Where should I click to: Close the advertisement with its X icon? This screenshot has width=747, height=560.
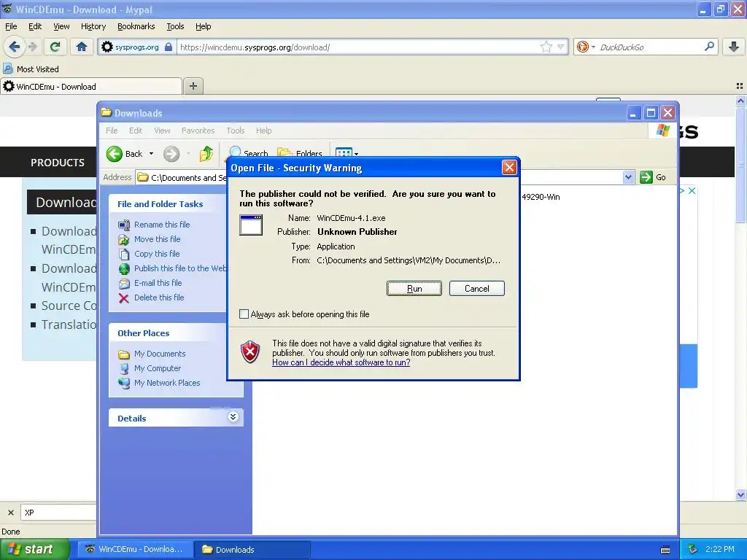(x=692, y=190)
